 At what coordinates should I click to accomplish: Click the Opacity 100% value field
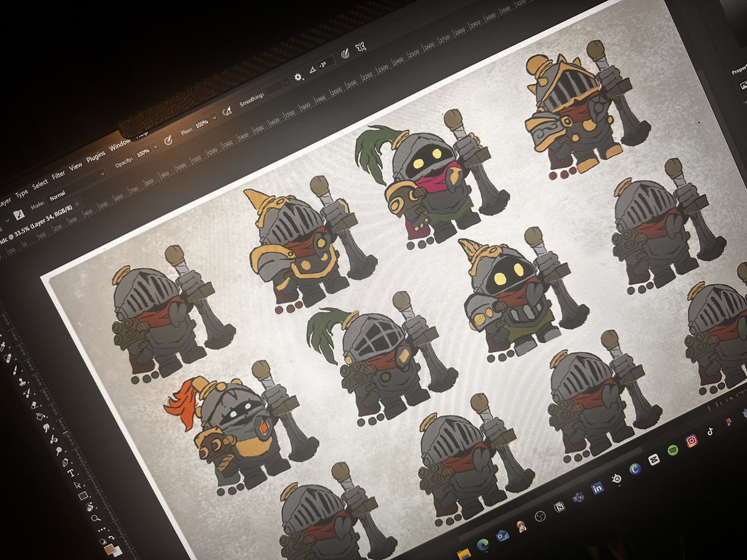coord(142,152)
